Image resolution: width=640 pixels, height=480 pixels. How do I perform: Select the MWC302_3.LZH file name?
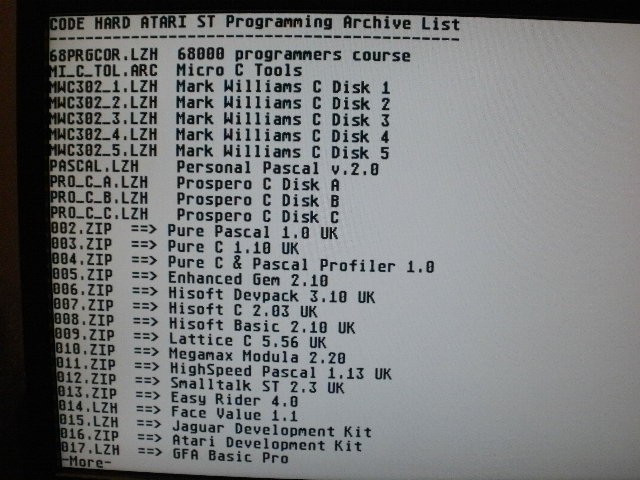(x=104, y=118)
